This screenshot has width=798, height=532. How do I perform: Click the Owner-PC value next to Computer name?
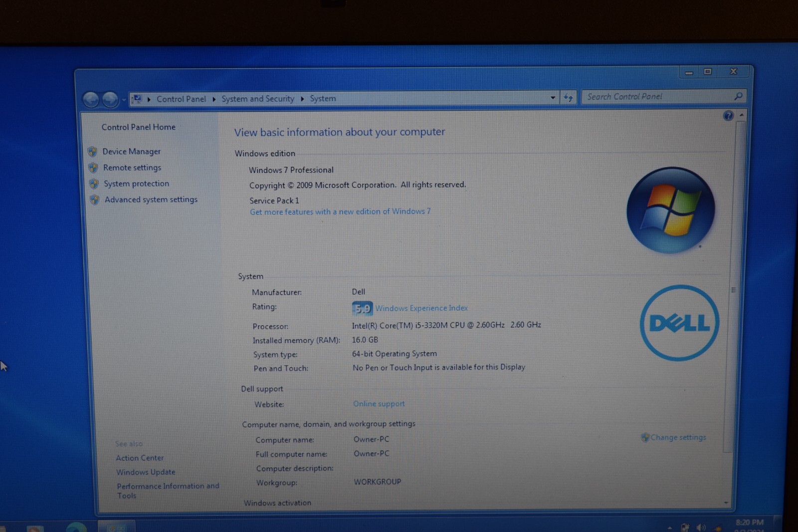[372, 439]
